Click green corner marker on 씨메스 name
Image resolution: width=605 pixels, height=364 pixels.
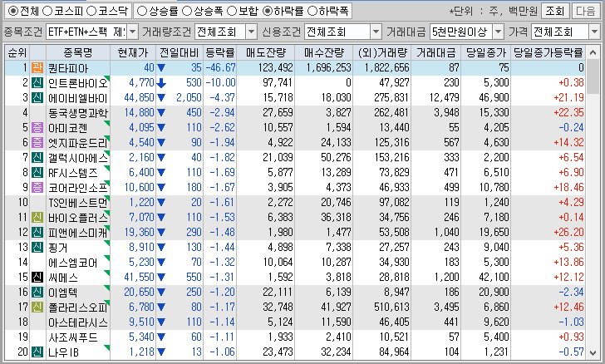click(x=108, y=273)
